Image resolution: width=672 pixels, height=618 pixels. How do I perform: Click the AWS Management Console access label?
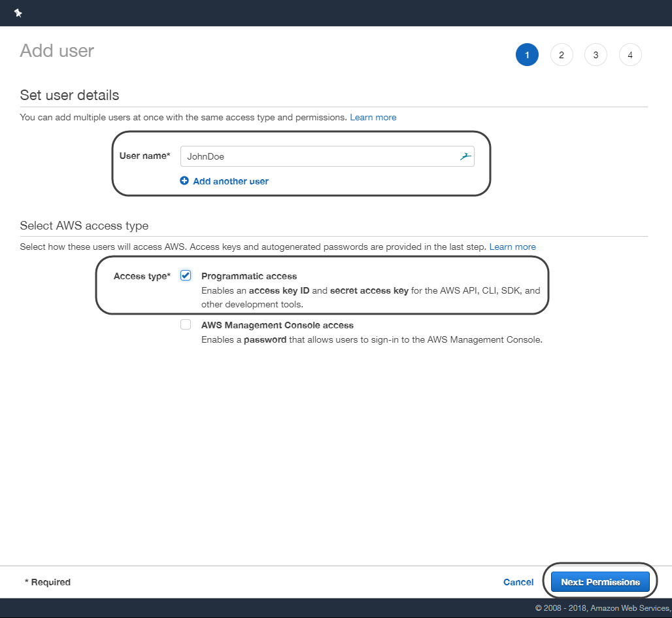(x=277, y=325)
